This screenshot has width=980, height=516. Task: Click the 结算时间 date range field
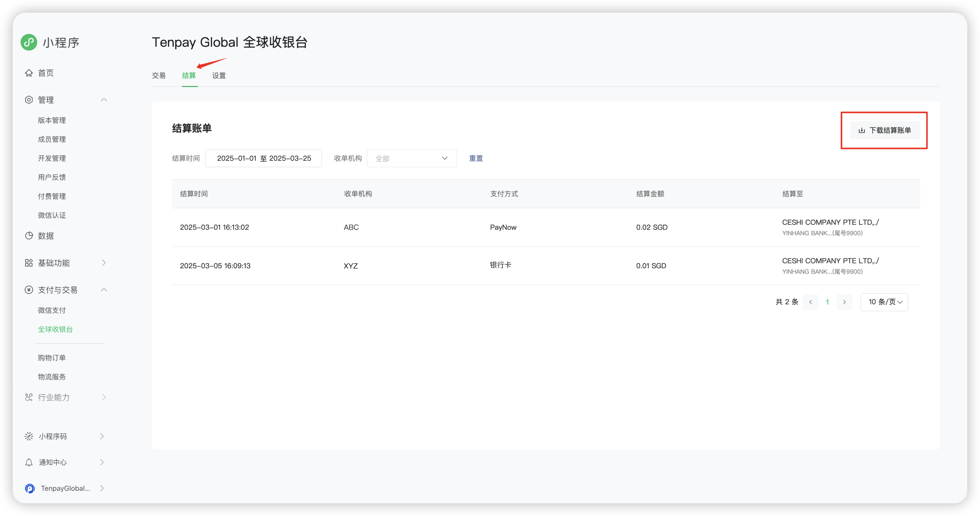pyautogui.click(x=263, y=159)
